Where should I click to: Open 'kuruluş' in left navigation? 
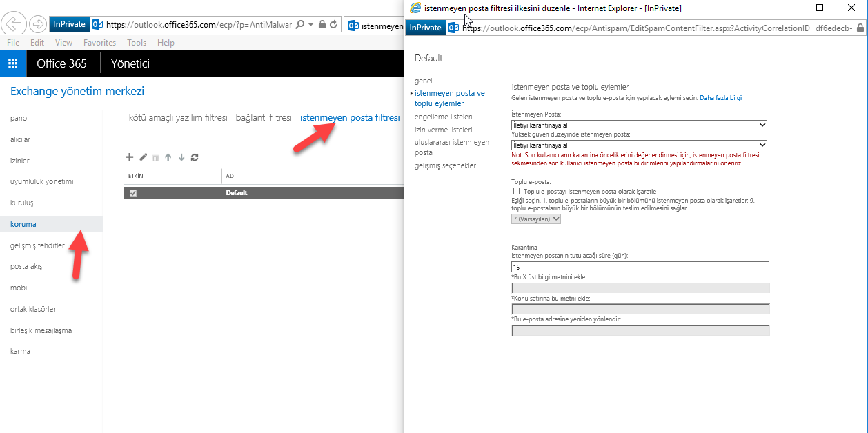click(x=22, y=203)
